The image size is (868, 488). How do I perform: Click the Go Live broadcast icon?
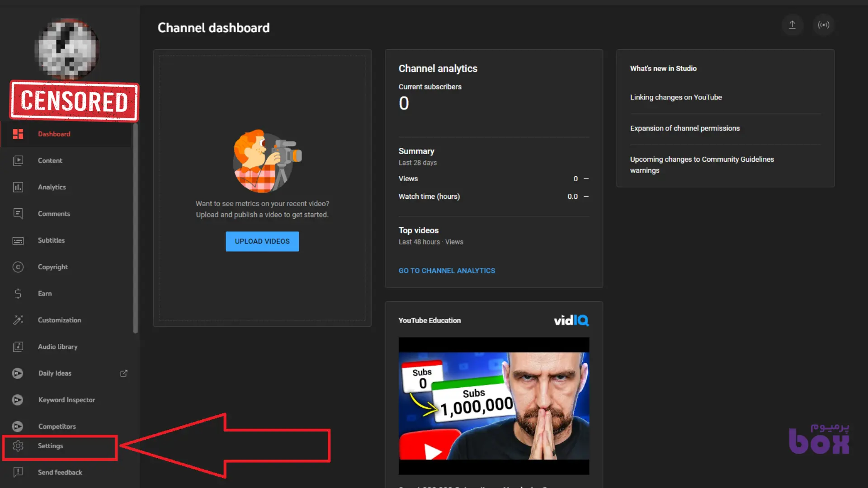824,25
